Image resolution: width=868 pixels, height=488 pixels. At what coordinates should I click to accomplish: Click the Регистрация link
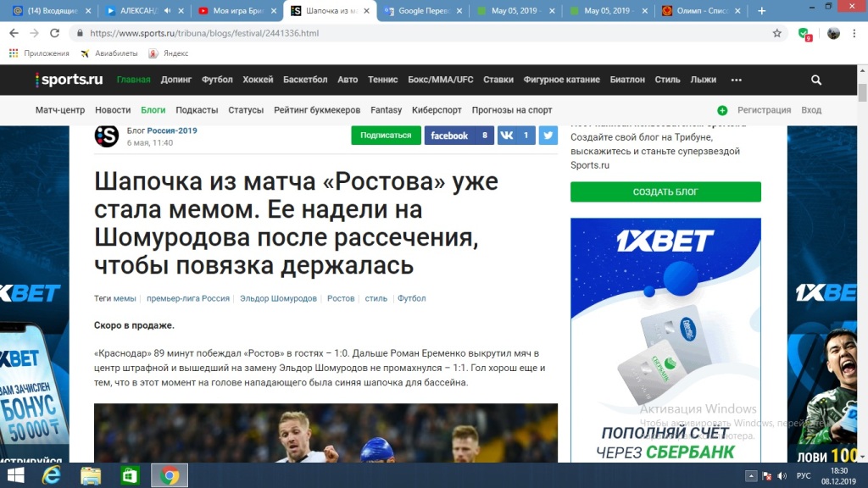pos(764,110)
